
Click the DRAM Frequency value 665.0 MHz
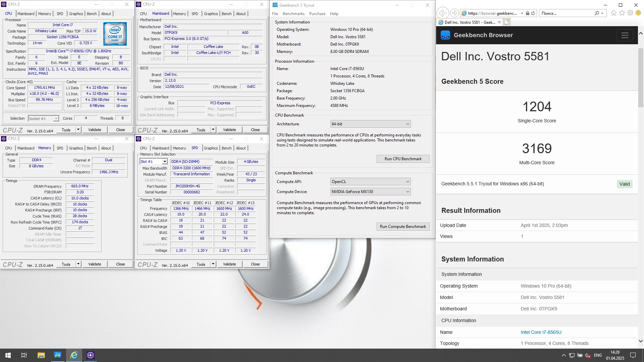pyautogui.click(x=80, y=186)
